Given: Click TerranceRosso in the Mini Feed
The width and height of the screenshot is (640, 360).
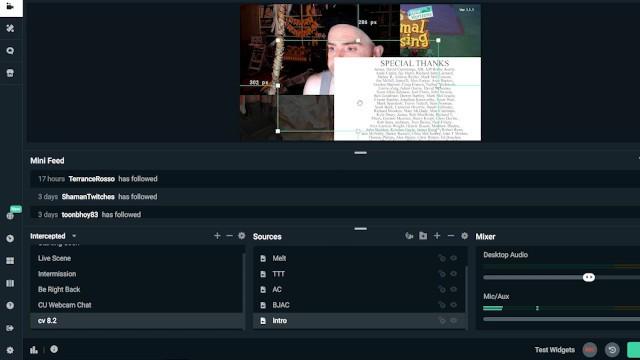Looking at the screenshot, I should (x=91, y=179).
